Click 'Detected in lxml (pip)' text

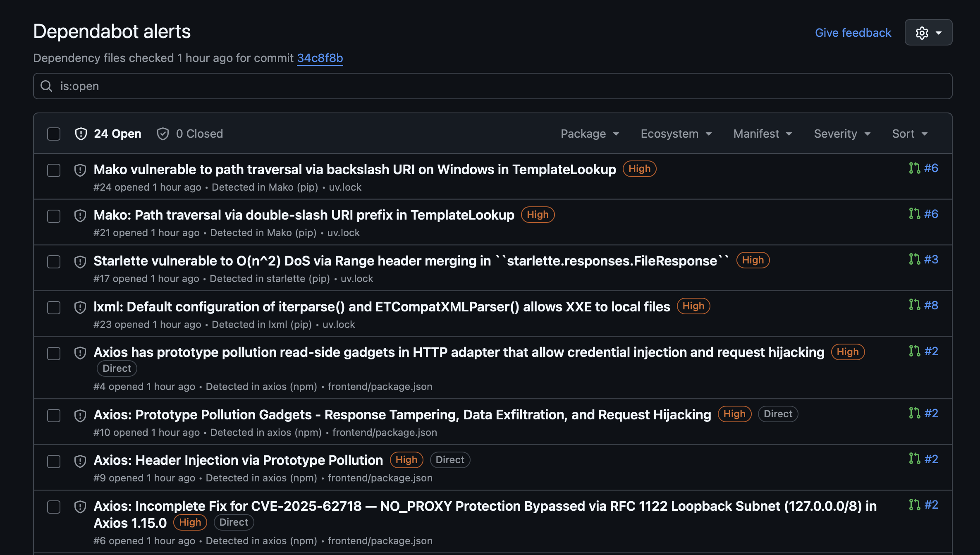pos(262,325)
